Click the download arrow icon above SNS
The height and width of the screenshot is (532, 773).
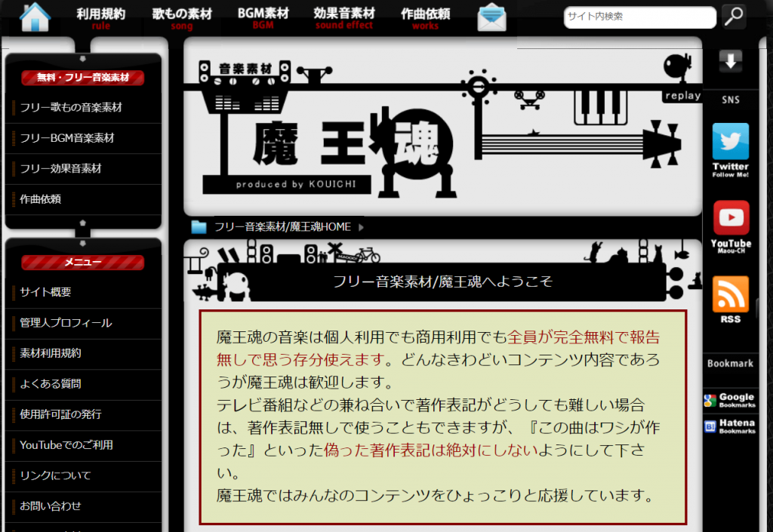(x=730, y=62)
